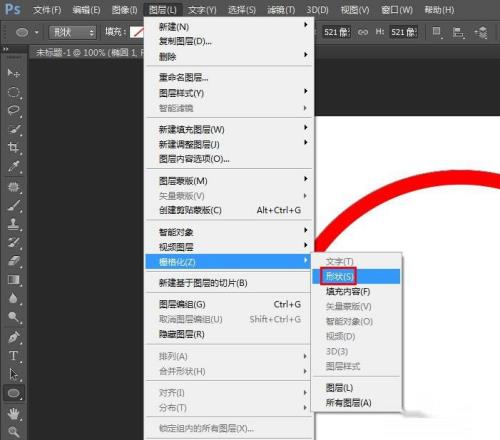Screen dimensions: 500x440
Task: Choose 图层(L) in rasterize submenu
Action: (356, 388)
